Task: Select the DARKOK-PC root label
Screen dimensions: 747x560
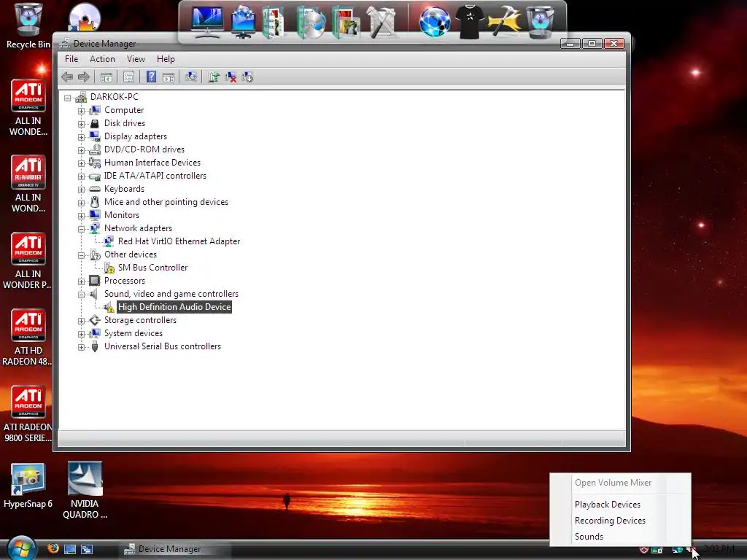Action: 114,97
